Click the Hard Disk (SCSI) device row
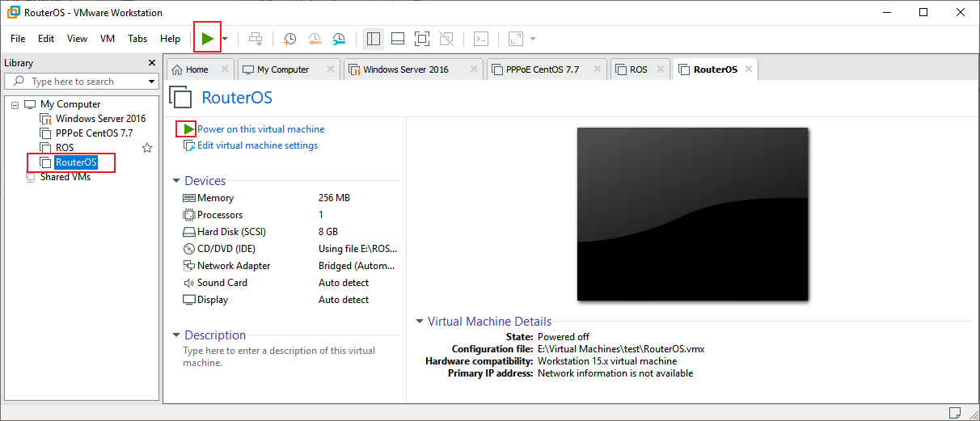The image size is (980, 421). coord(289,232)
